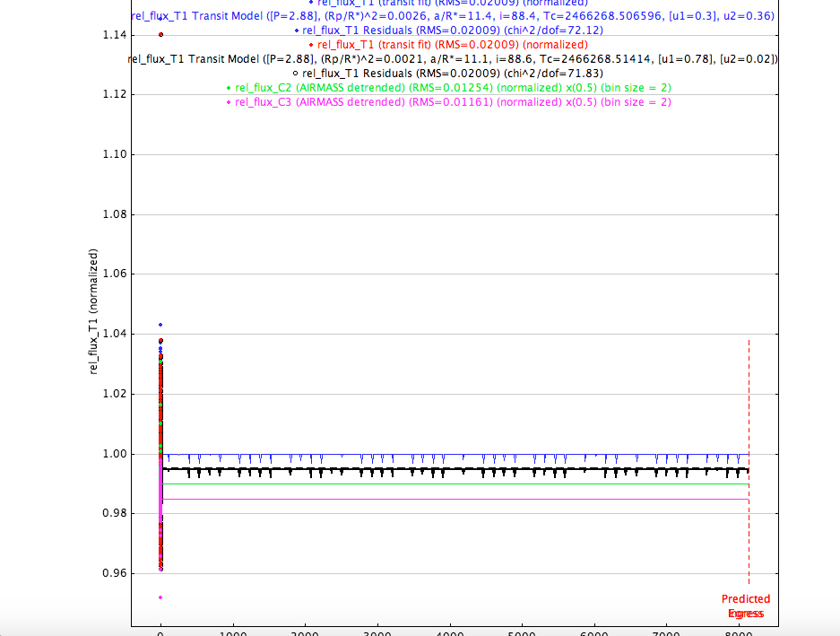The image size is (840, 636).
Task: Click the blue data point above 1.04
Action: (x=160, y=325)
